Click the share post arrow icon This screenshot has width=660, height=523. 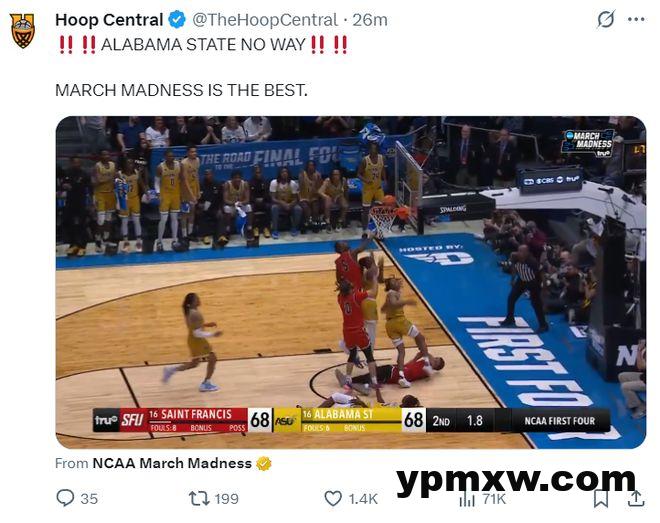click(635, 498)
